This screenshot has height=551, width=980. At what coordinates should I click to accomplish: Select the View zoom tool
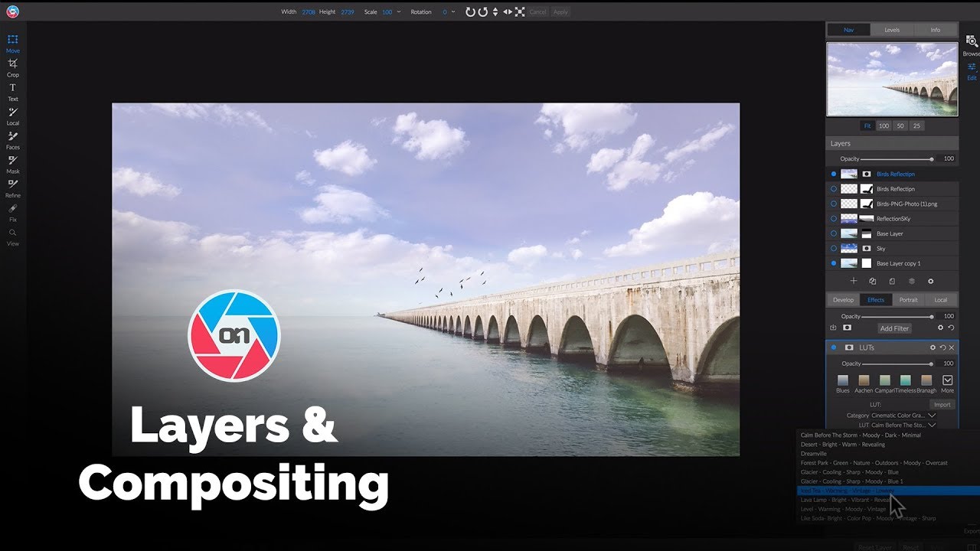[13, 236]
